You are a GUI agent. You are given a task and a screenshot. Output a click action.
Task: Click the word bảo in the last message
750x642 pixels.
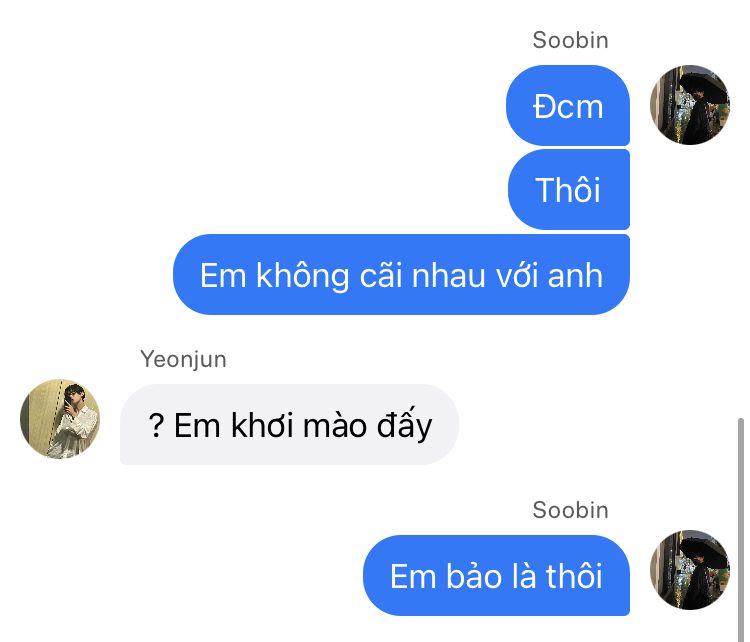coord(474,576)
